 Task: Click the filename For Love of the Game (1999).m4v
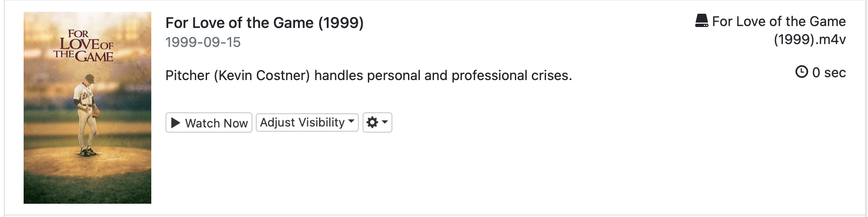click(778, 22)
